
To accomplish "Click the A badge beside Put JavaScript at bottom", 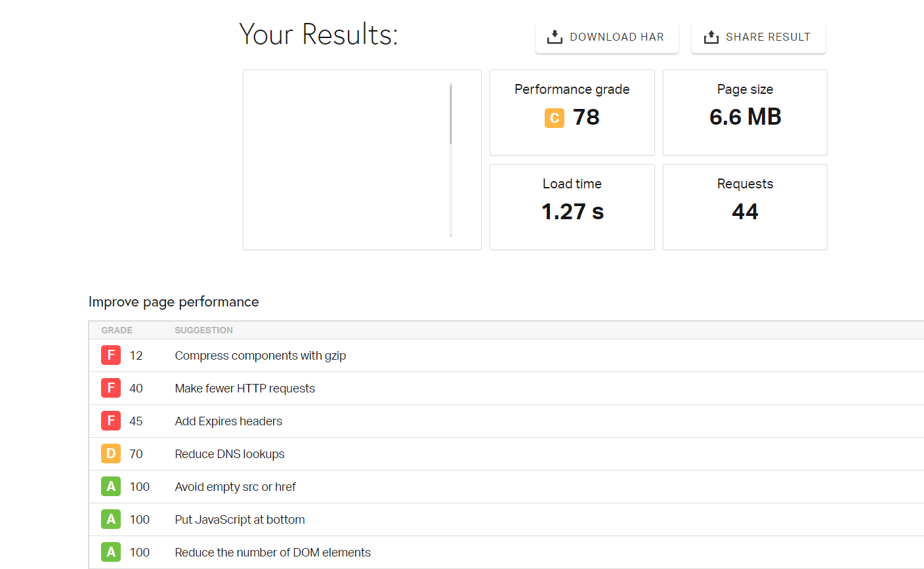I will tap(111, 519).
